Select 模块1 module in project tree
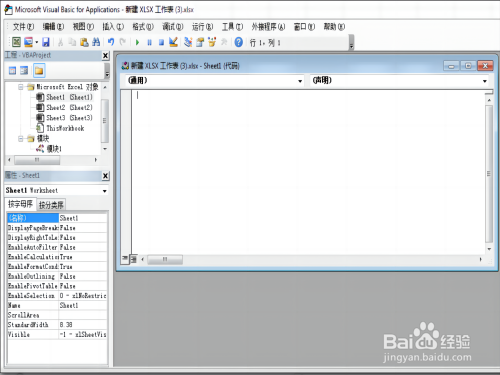Screen dimensions: 500x375 (49, 149)
